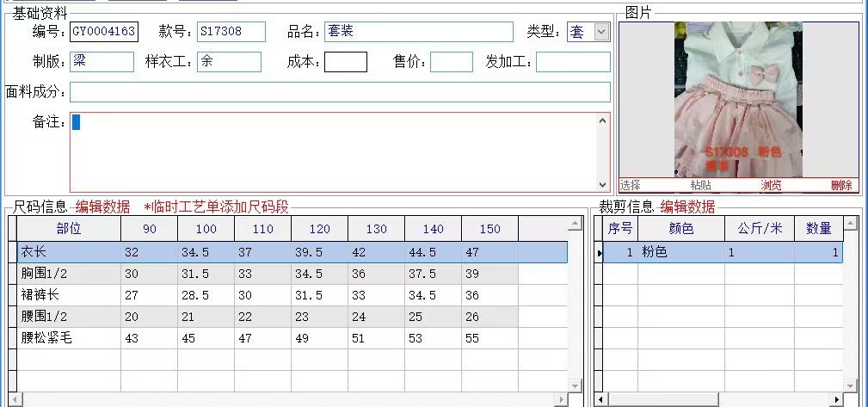Click the 公斤/米 column header
Image resolution: width=868 pixels, height=407 pixels.
(760, 229)
